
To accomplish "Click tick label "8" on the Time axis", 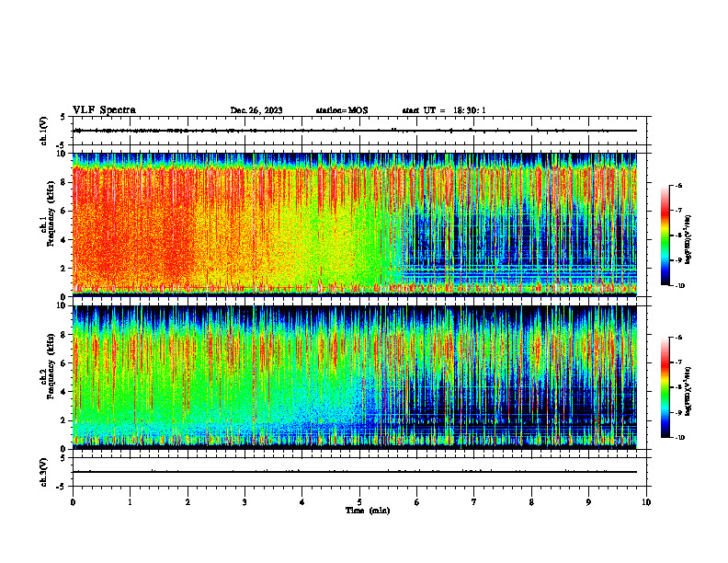I will click(531, 502).
